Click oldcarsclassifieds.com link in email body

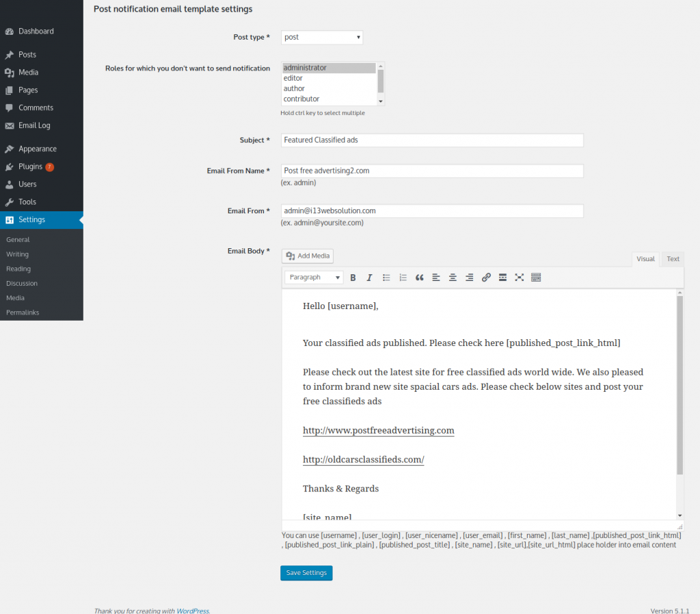364,459
